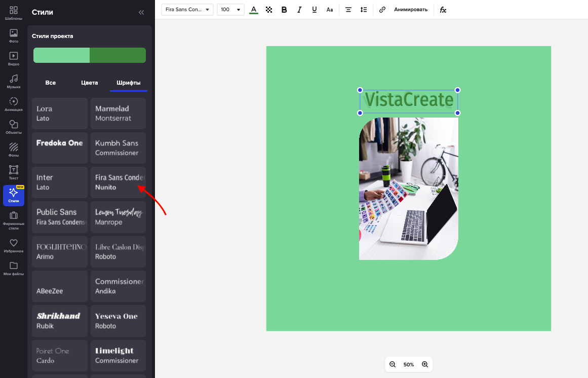Apply the ABeeZee font style
This screenshot has height=378, width=588.
click(x=60, y=286)
